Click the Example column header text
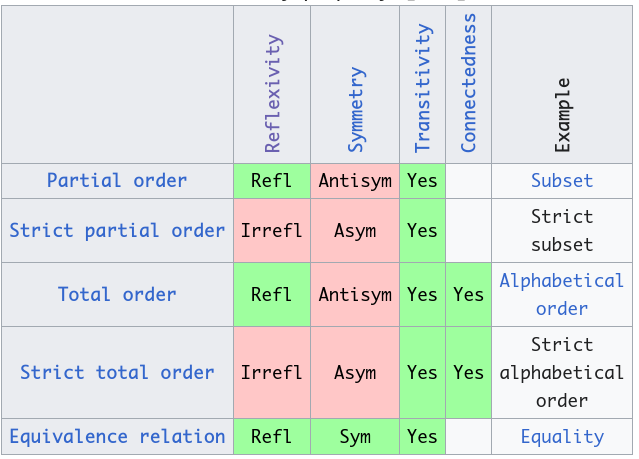The image size is (639, 459). tap(562, 114)
